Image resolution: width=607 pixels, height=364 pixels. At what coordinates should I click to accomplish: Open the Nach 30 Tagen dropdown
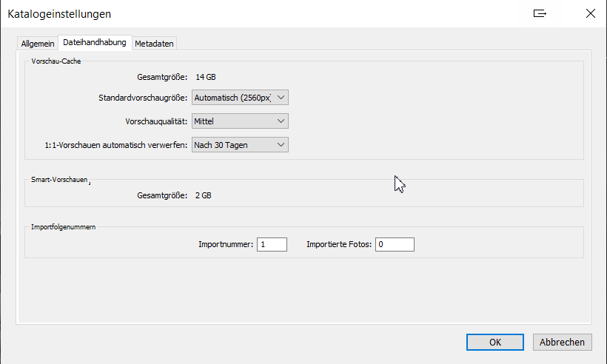[x=240, y=145]
